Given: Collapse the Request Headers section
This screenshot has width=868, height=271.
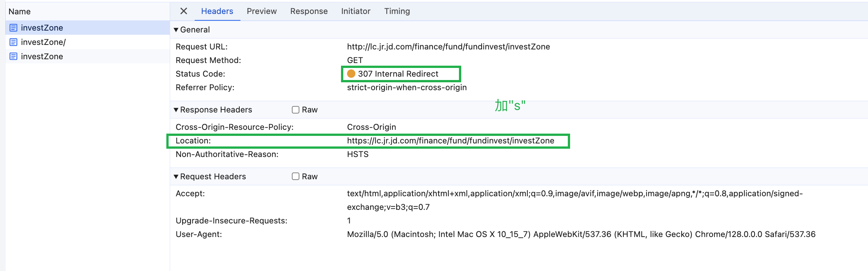Looking at the screenshot, I should 176,177.
